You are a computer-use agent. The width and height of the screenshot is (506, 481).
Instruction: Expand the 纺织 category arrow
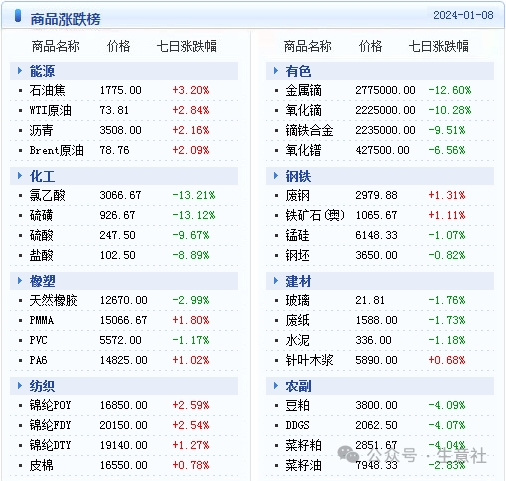(20, 386)
